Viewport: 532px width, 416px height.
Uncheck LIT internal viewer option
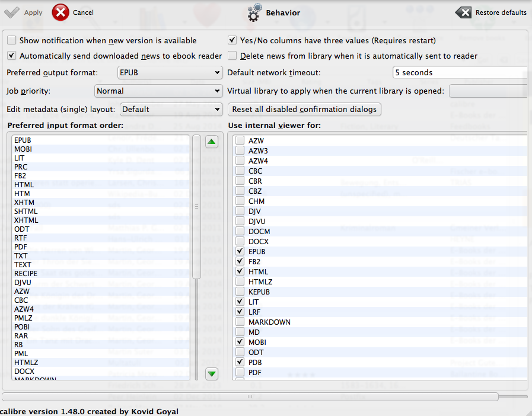240,302
